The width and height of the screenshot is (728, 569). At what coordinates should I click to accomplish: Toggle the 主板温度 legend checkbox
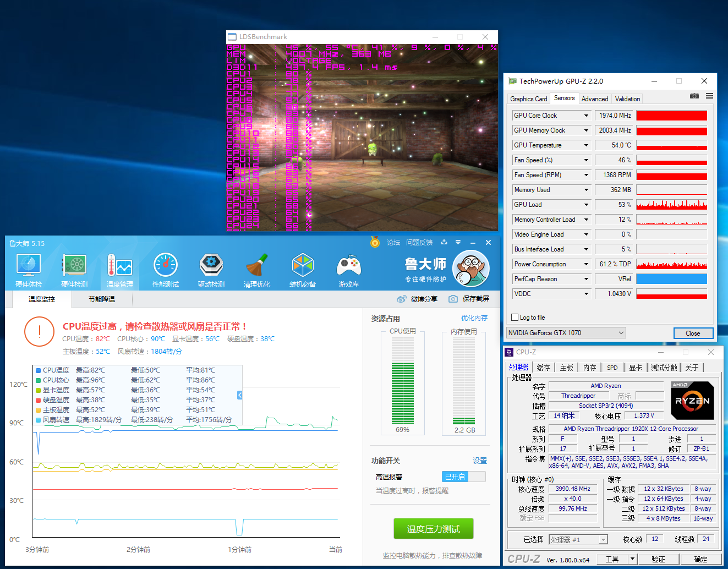[x=38, y=410]
